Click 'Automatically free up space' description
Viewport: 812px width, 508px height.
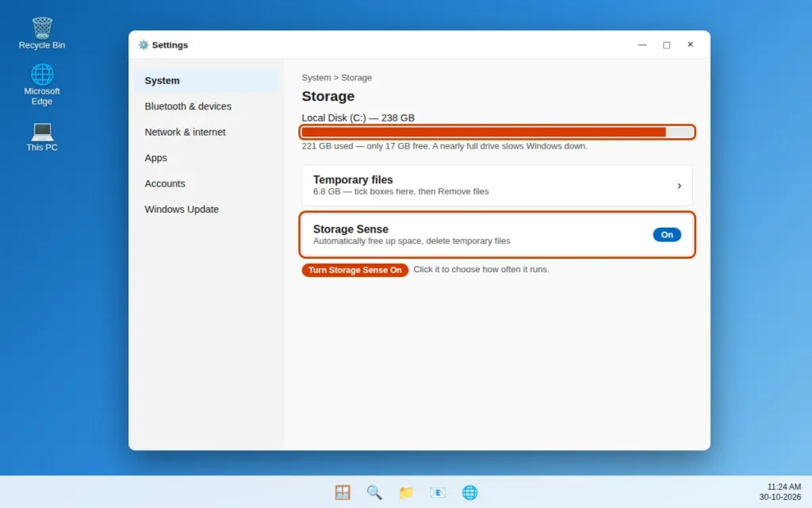point(412,241)
